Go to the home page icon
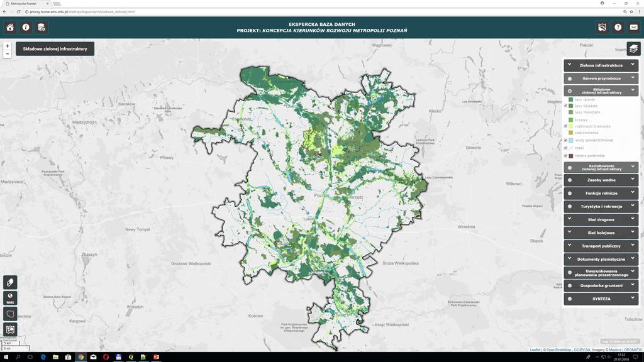This screenshot has height=362, width=644. 10,28
